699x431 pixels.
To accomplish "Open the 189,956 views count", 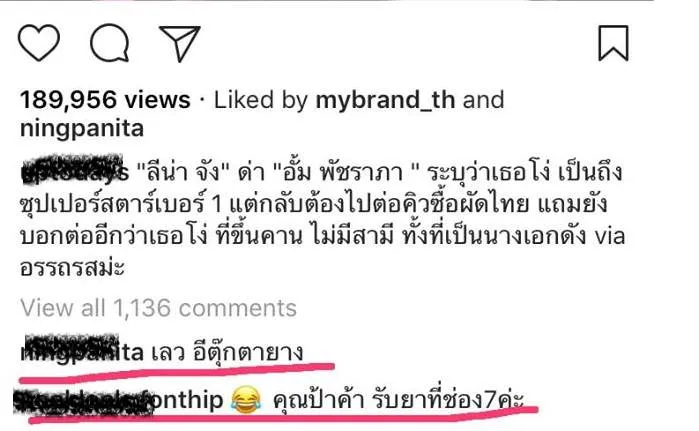I will click(x=105, y=100).
